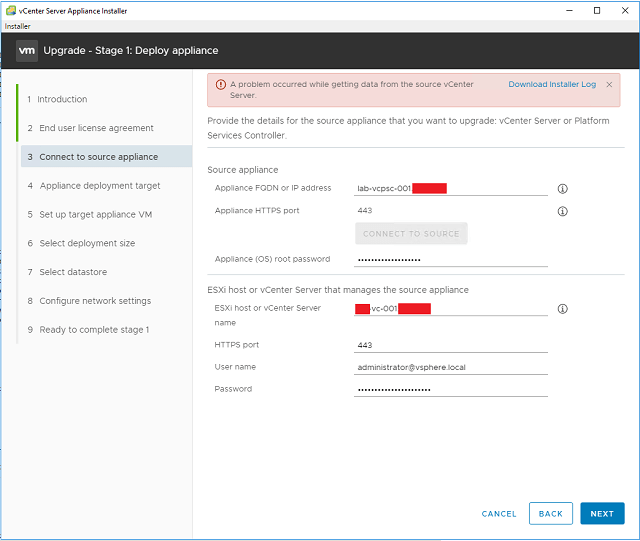Click the Appliance FQDN or IP address field

click(x=451, y=188)
